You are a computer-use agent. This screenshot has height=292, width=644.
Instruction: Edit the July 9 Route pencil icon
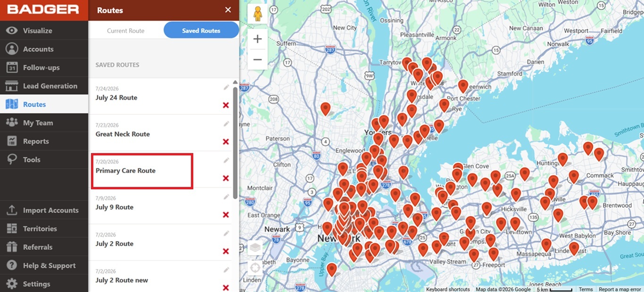tap(226, 196)
